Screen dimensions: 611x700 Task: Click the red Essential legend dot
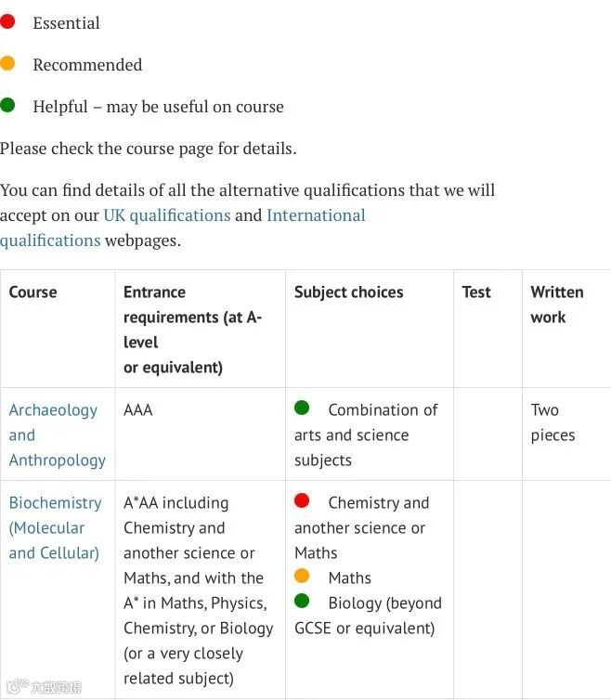click(7, 21)
